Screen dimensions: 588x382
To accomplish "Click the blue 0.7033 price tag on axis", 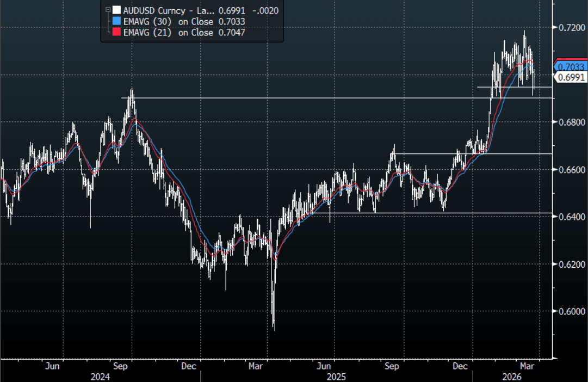I will pos(571,67).
